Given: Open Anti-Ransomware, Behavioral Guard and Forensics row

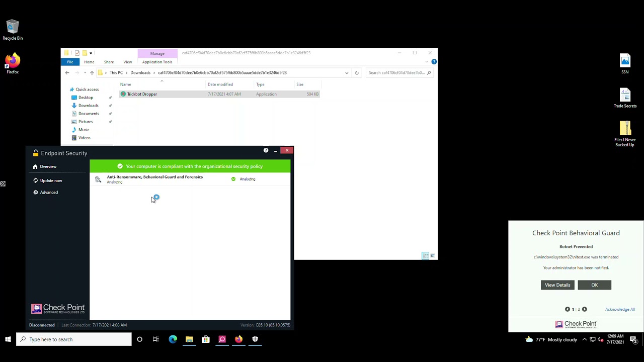Looking at the screenshot, I should pos(190,179).
